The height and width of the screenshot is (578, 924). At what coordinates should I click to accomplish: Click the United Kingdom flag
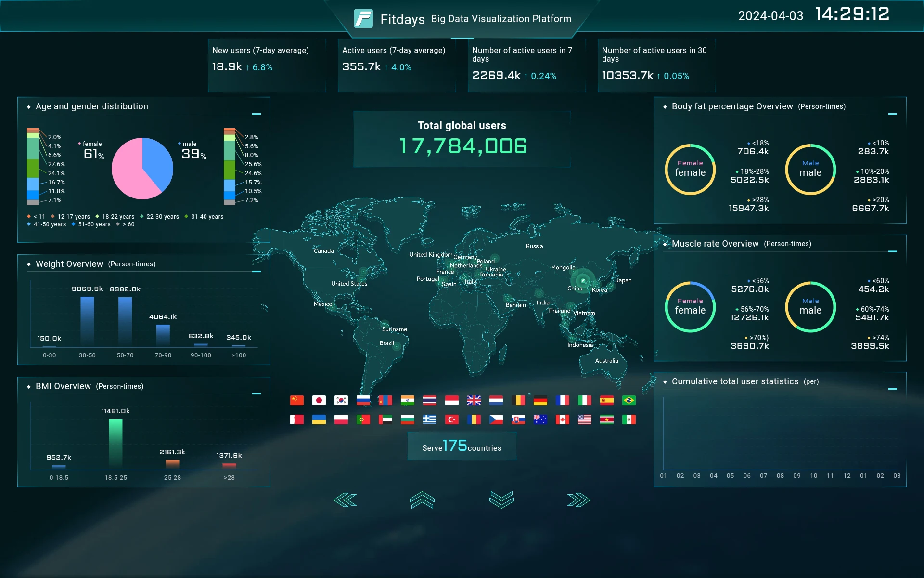point(474,400)
